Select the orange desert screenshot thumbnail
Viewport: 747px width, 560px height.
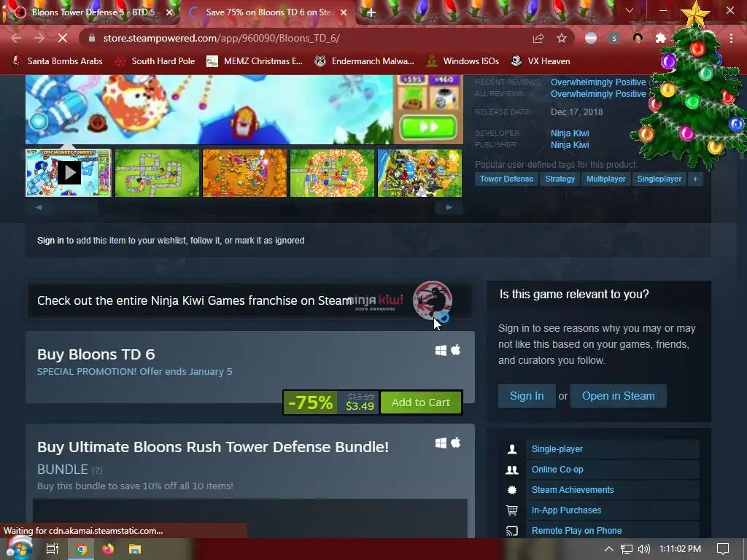pos(245,173)
